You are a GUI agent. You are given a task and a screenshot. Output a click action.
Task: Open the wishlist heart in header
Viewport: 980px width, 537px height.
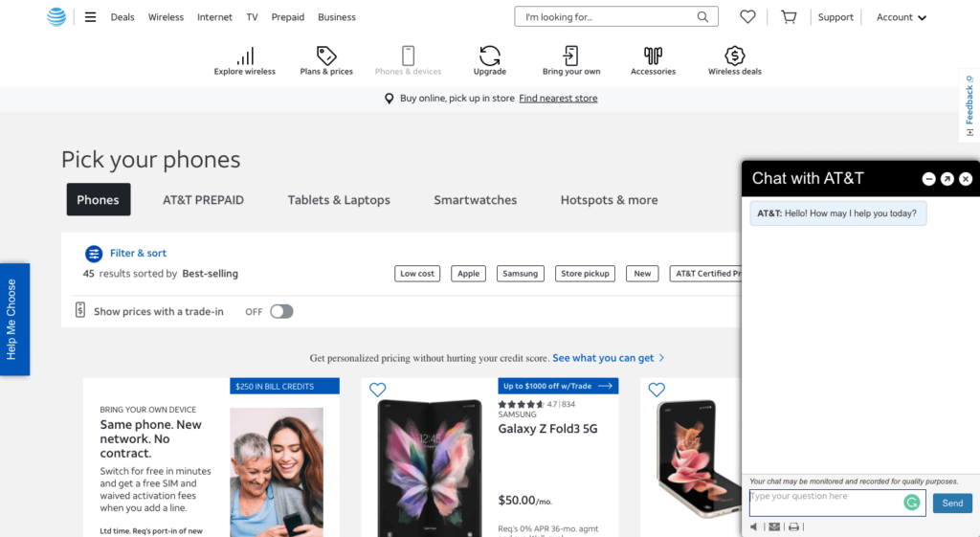(x=747, y=17)
